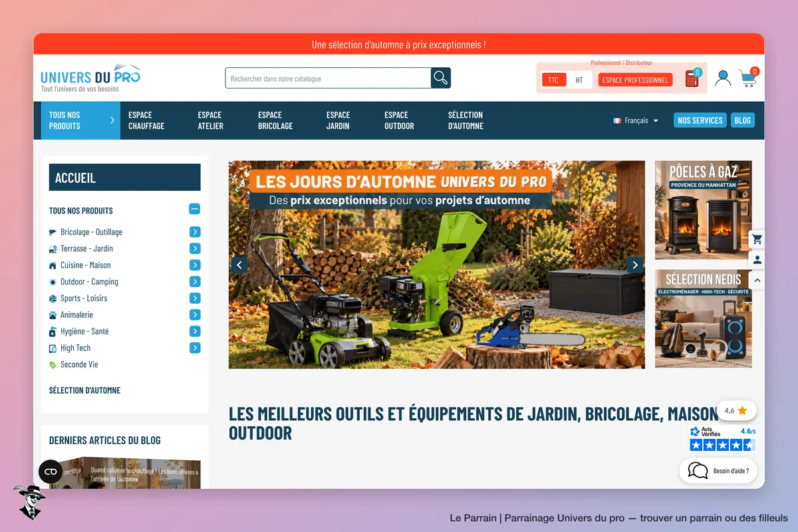Open the Français language dropdown
798x532 pixels.
(636, 120)
